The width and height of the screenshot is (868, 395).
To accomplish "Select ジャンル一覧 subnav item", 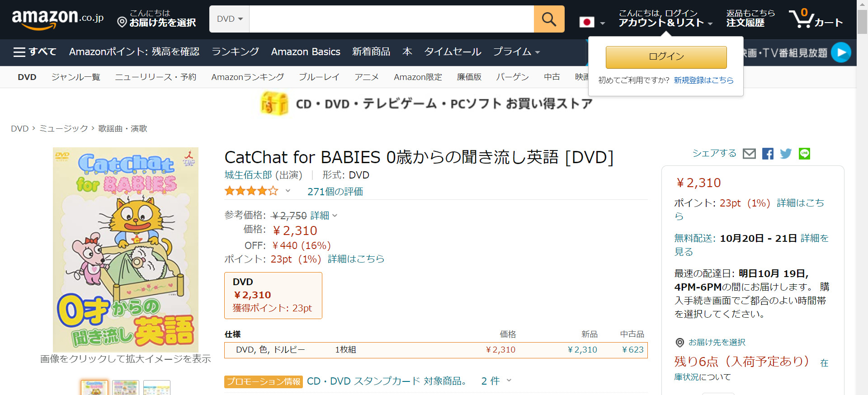I will 76,77.
